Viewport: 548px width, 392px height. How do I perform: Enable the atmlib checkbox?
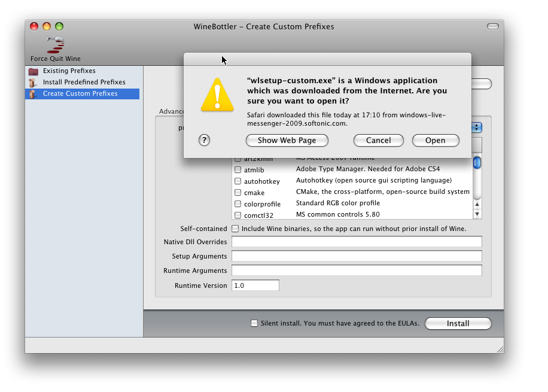coord(238,169)
